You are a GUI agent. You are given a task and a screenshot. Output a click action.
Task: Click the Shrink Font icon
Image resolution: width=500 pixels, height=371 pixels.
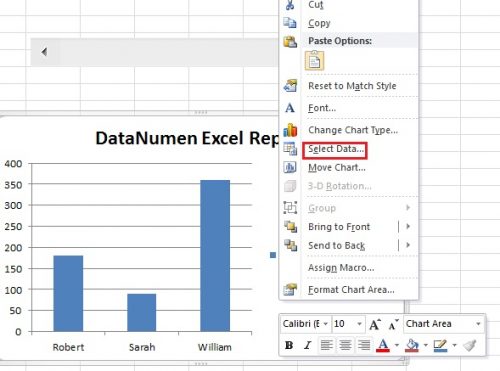pyautogui.click(x=394, y=324)
